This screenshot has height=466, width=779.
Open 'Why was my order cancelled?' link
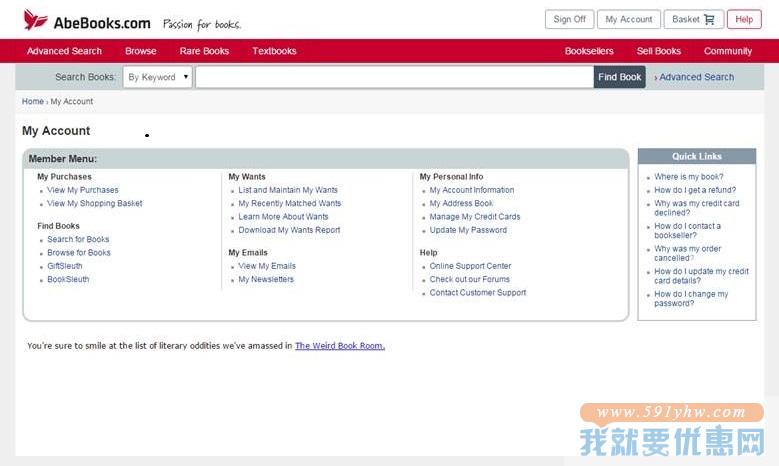tap(688, 253)
